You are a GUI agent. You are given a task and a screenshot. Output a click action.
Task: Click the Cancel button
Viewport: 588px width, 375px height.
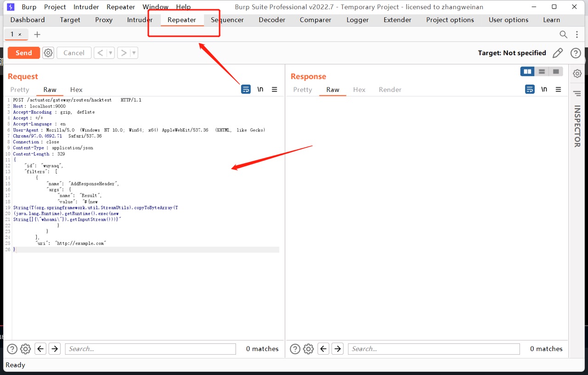click(74, 53)
